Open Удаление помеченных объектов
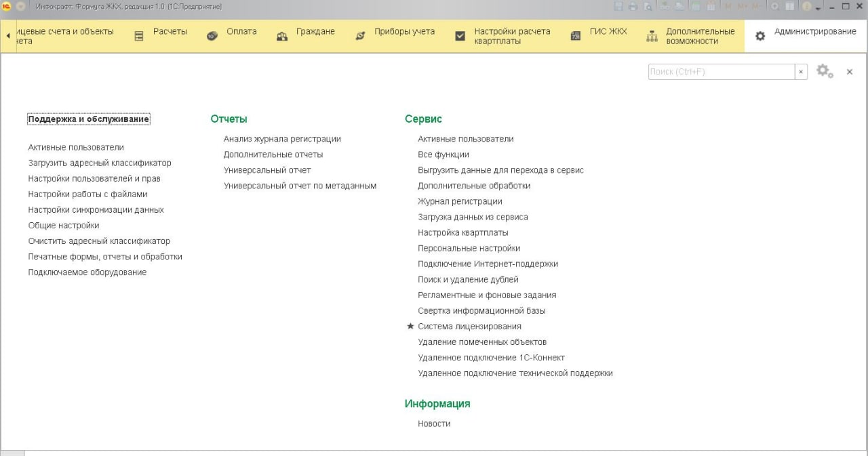 tap(482, 341)
